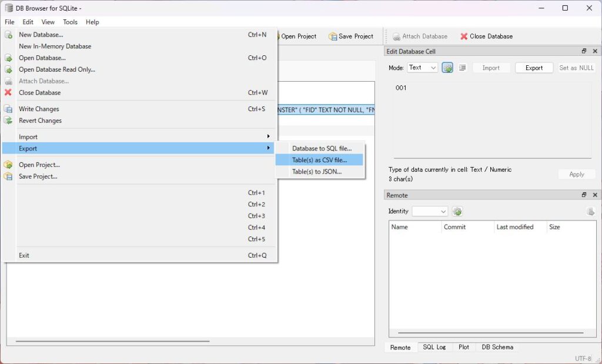Float the Edit Database Cell panel
This screenshot has height=364, width=602.
584,52
